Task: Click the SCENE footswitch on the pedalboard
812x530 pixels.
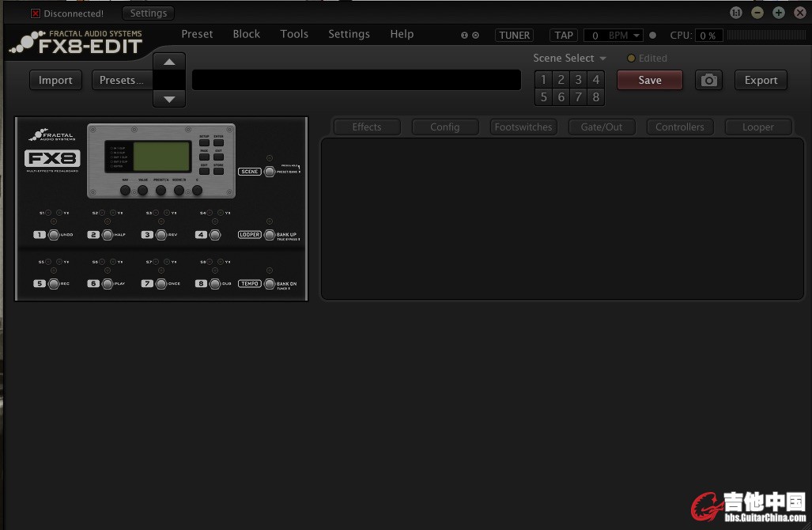Action: (x=270, y=172)
